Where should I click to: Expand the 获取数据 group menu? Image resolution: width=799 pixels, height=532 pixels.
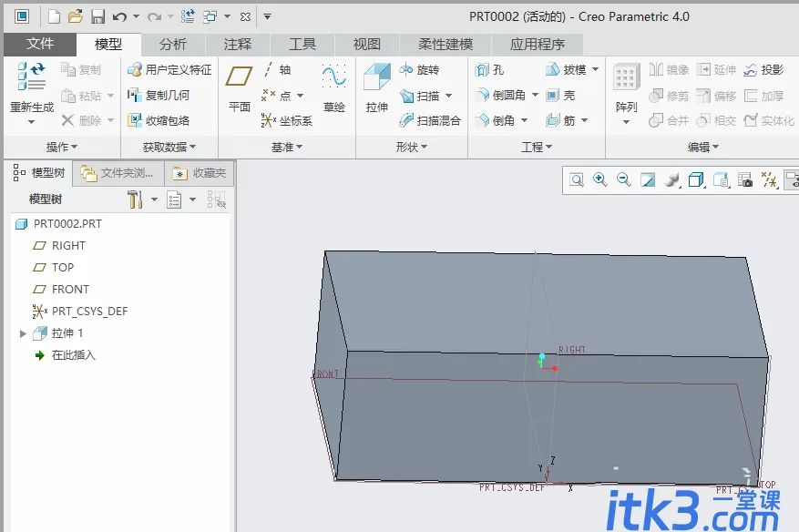click(169, 148)
